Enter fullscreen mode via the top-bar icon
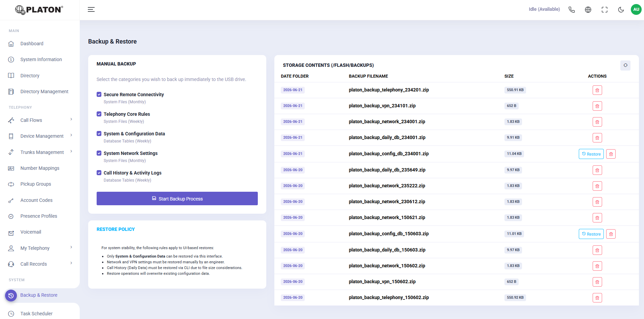 pyautogui.click(x=605, y=9)
